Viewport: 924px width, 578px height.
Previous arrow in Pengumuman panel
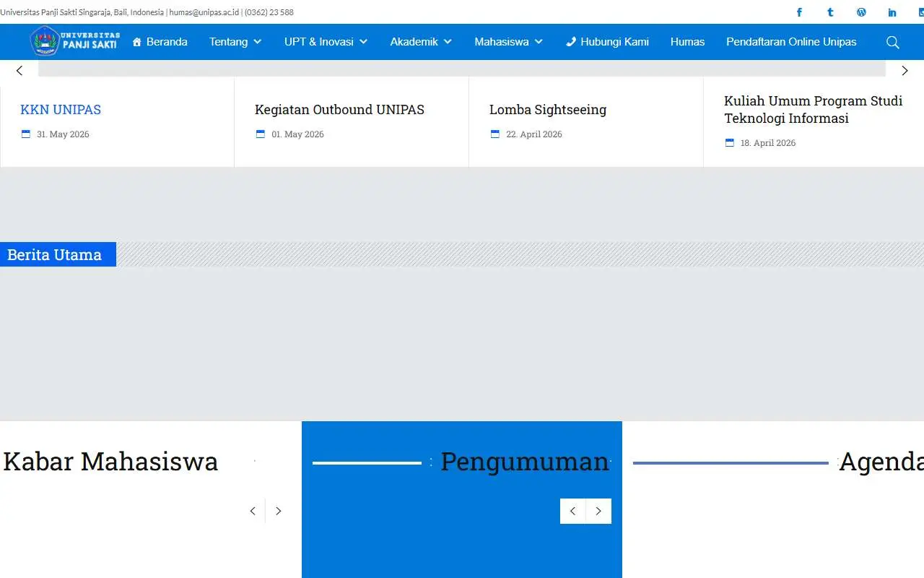point(572,511)
